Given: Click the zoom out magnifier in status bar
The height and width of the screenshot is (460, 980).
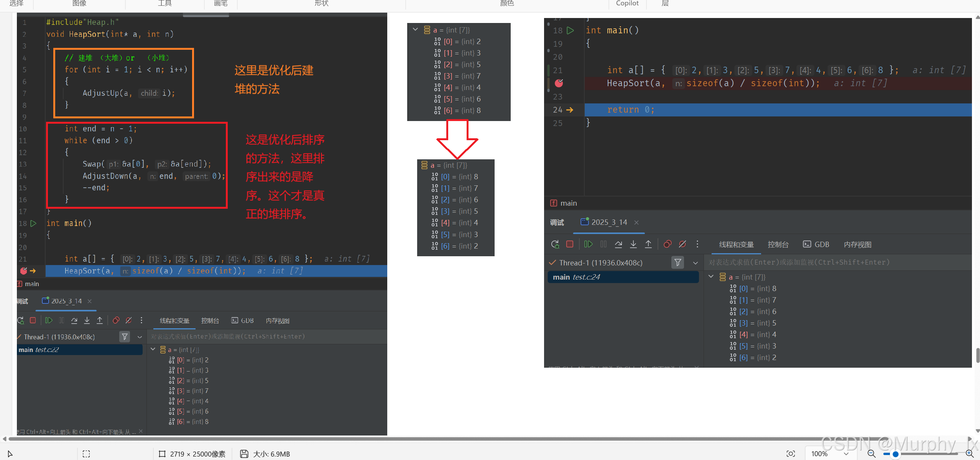Looking at the screenshot, I should tap(871, 454).
